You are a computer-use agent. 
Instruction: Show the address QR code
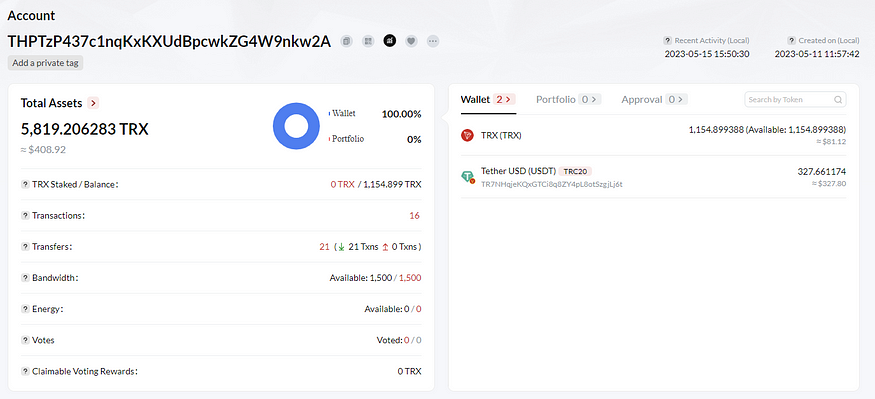click(368, 41)
